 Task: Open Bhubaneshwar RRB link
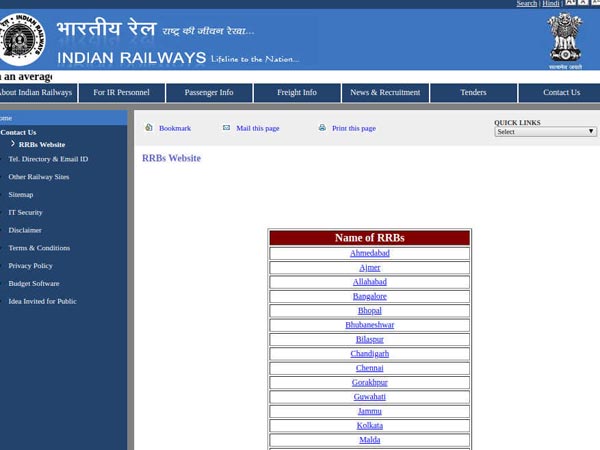point(370,325)
